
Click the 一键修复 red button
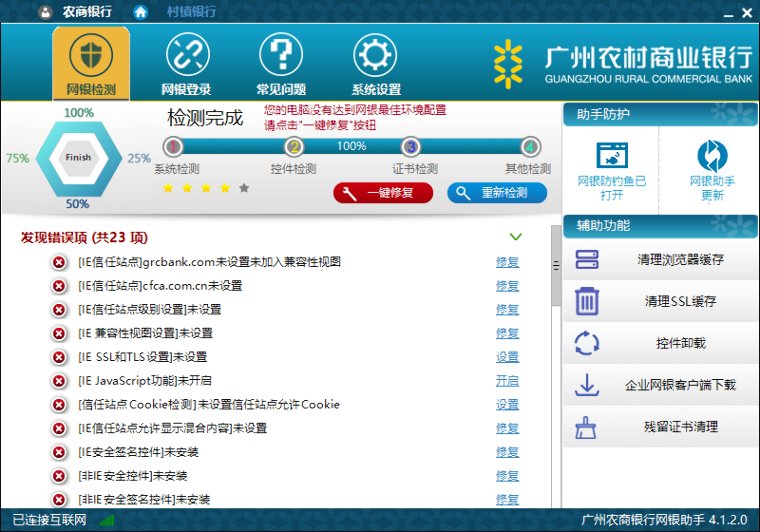pyautogui.click(x=383, y=193)
